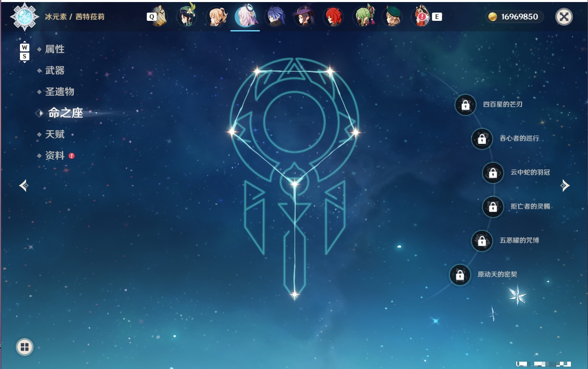The height and width of the screenshot is (369, 588).
Task: Select the purple witch hat character avatar
Action: pyautogui.click(x=304, y=17)
